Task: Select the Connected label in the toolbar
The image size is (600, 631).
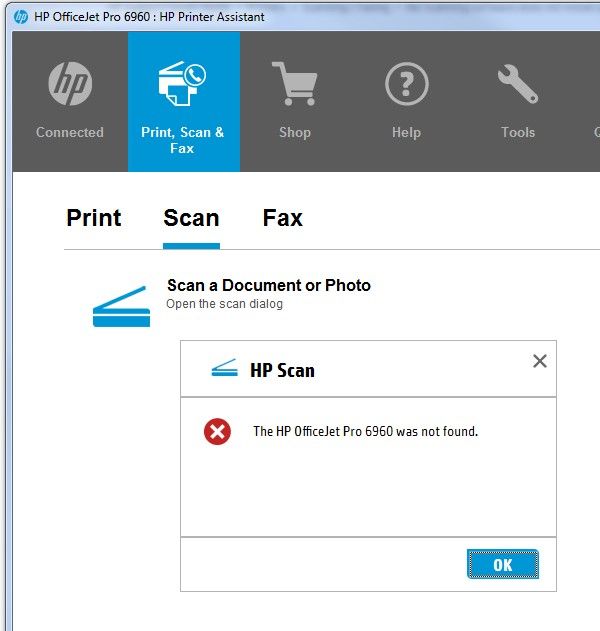Action: click(x=70, y=132)
